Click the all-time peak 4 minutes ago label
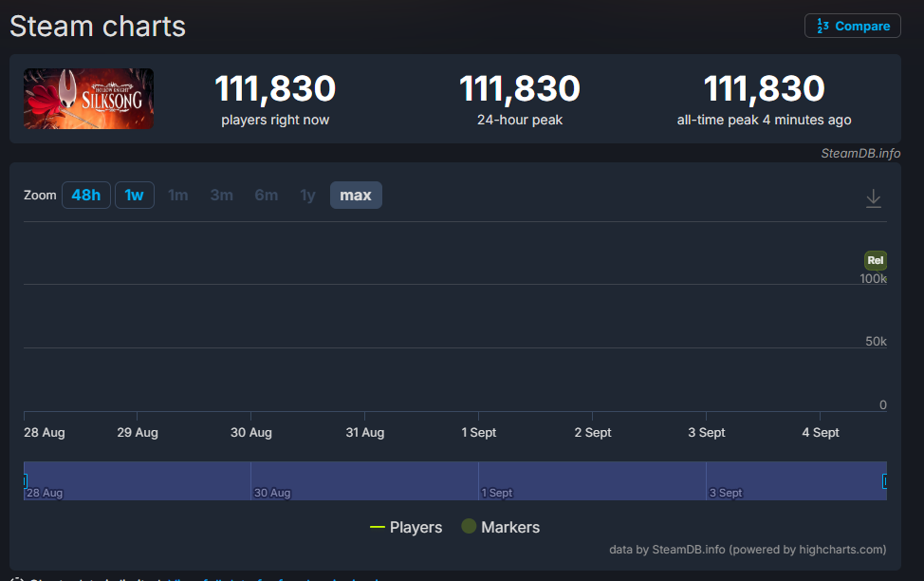Viewport: 924px width, 581px height. (x=764, y=120)
